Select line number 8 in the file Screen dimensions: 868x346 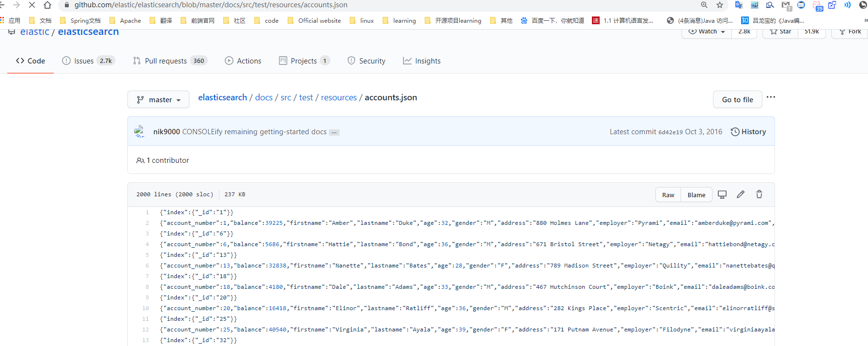point(147,287)
